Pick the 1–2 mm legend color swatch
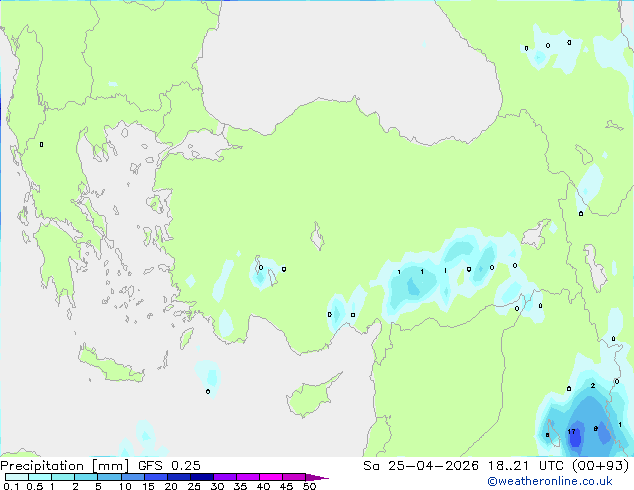 [63, 477]
